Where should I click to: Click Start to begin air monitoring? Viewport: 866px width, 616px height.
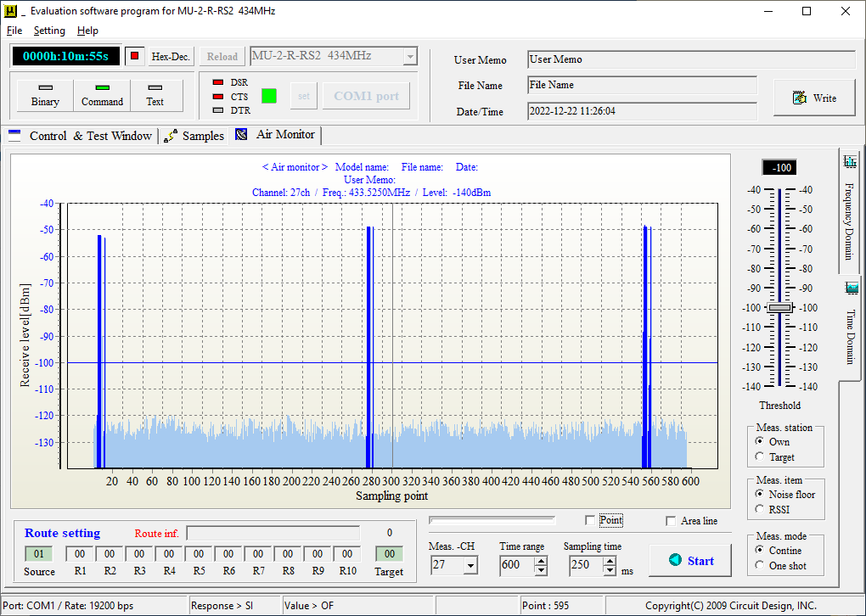[690, 560]
